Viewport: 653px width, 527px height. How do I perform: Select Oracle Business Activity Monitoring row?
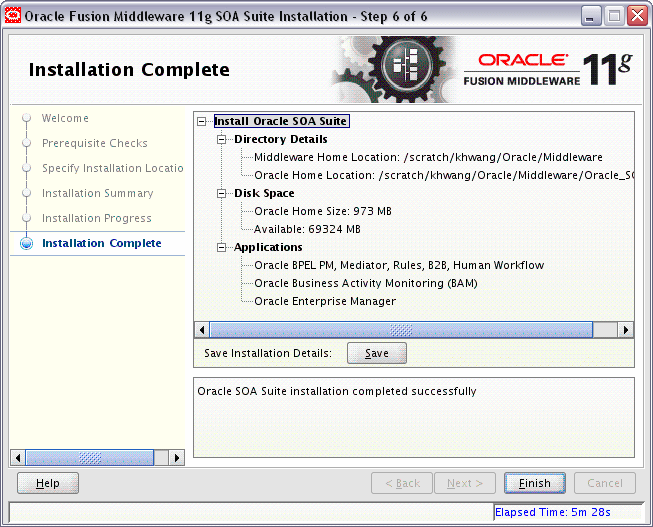coord(366,283)
